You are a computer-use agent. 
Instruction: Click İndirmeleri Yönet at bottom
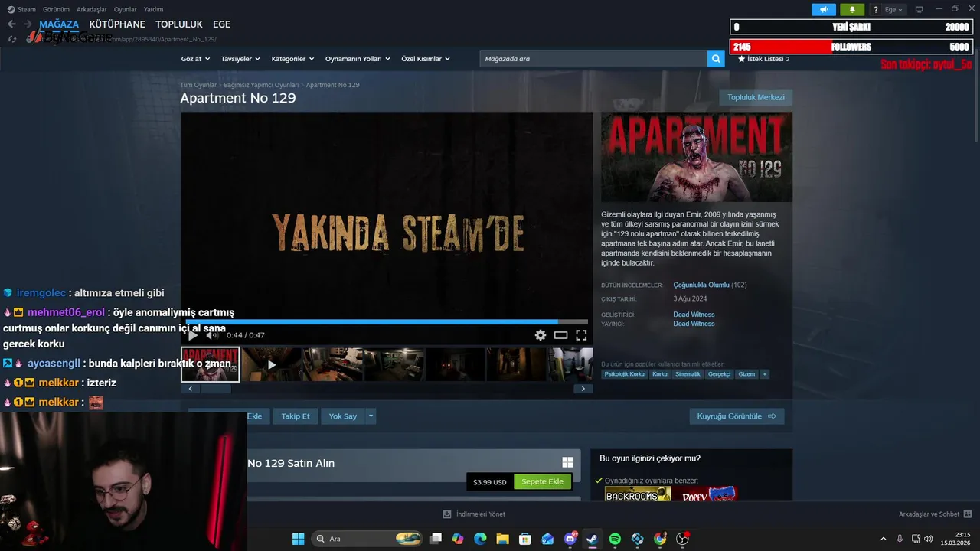[x=475, y=514]
